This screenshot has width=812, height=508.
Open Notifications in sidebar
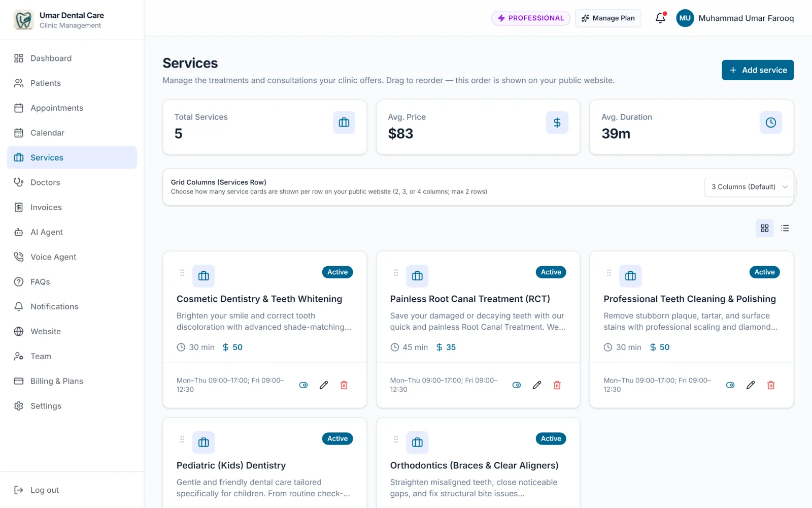[x=72, y=307]
